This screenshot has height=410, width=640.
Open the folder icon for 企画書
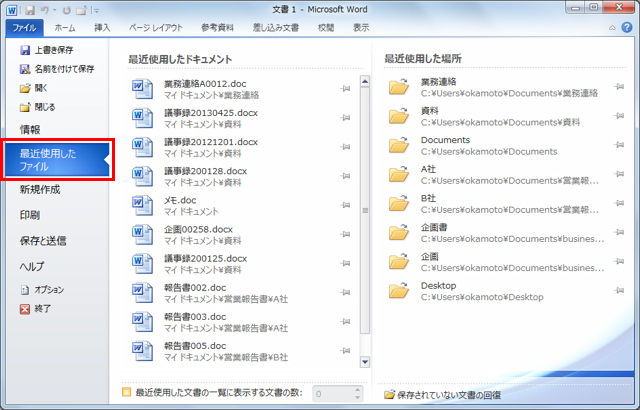399,232
